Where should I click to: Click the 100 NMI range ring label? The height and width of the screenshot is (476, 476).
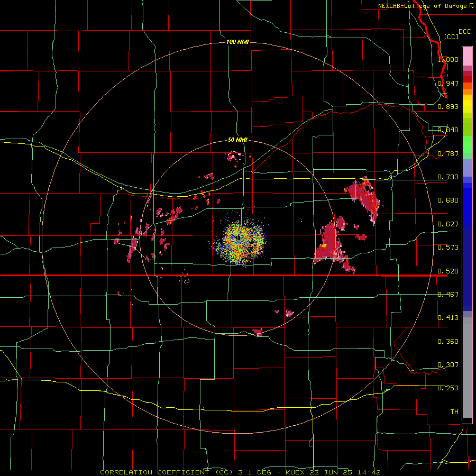[237, 42]
